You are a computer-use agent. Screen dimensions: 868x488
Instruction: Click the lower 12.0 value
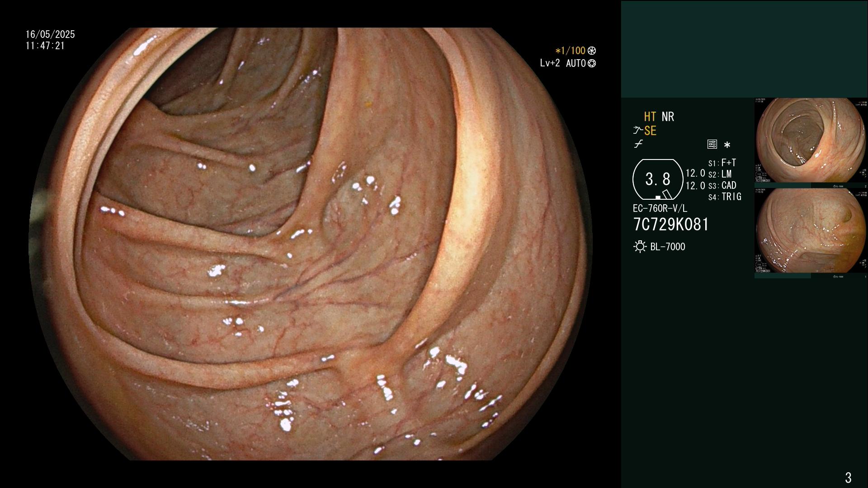tap(695, 186)
